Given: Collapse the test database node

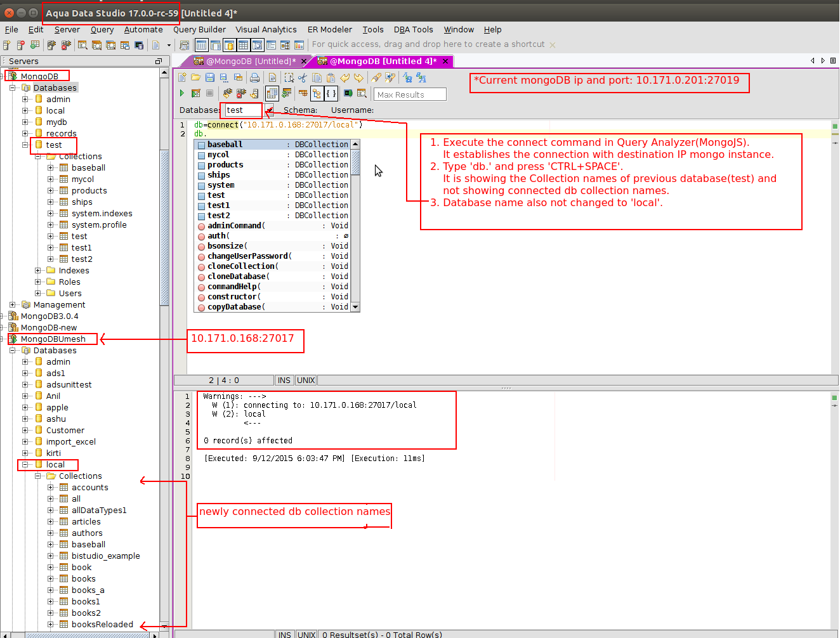Looking at the screenshot, I should click(25, 145).
